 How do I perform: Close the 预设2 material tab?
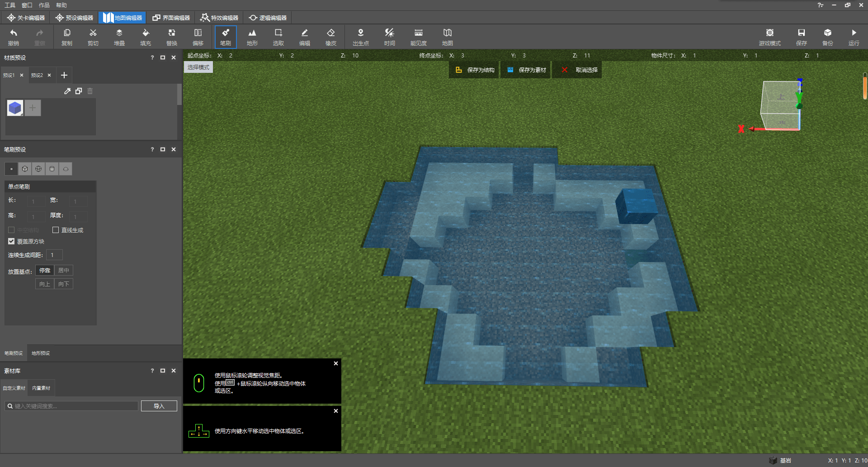[x=49, y=75]
